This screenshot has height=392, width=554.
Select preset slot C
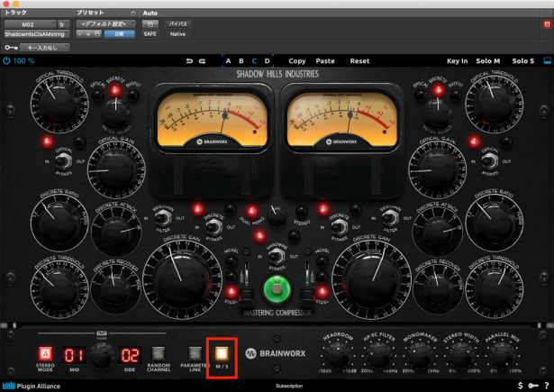(x=254, y=60)
